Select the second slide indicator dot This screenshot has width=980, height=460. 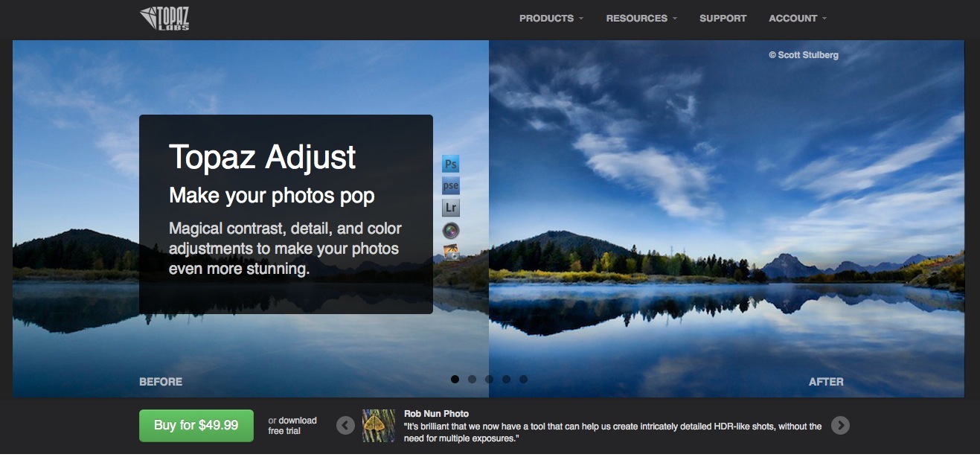coord(472,379)
